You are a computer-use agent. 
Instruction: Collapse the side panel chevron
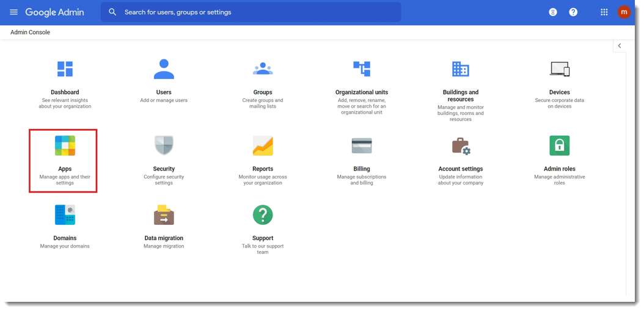(620, 46)
